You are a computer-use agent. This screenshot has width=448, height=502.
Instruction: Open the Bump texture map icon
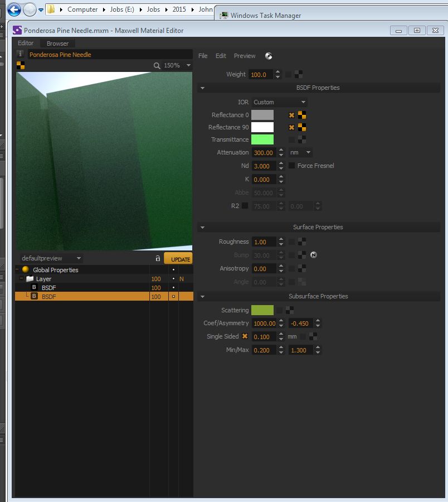(302, 255)
